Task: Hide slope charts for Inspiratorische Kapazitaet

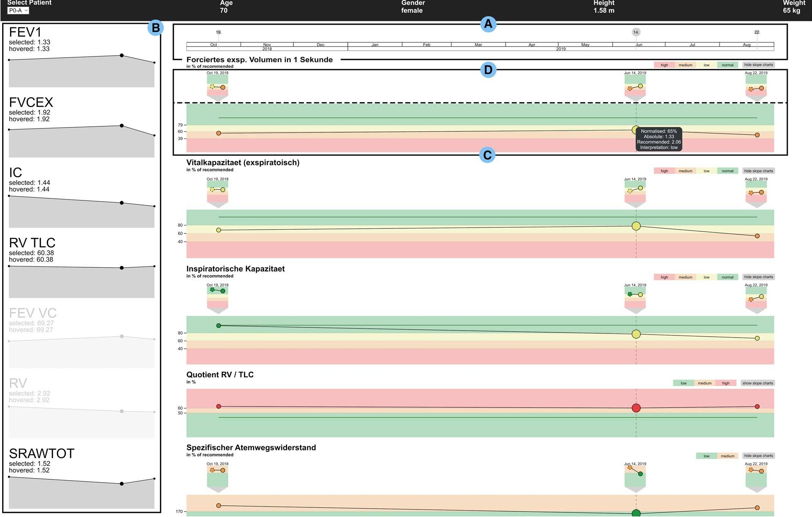Action: pos(758,277)
